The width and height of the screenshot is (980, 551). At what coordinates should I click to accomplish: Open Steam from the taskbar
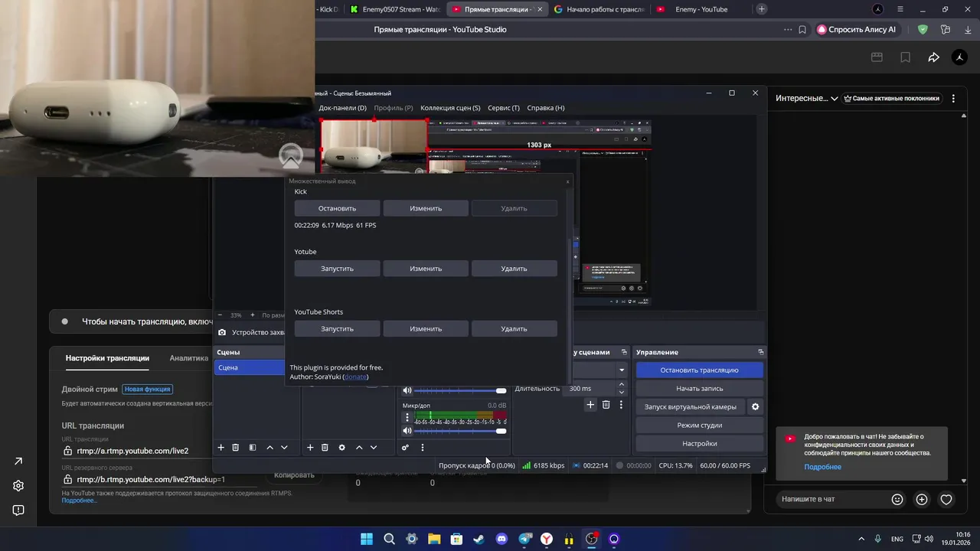coord(479,539)
